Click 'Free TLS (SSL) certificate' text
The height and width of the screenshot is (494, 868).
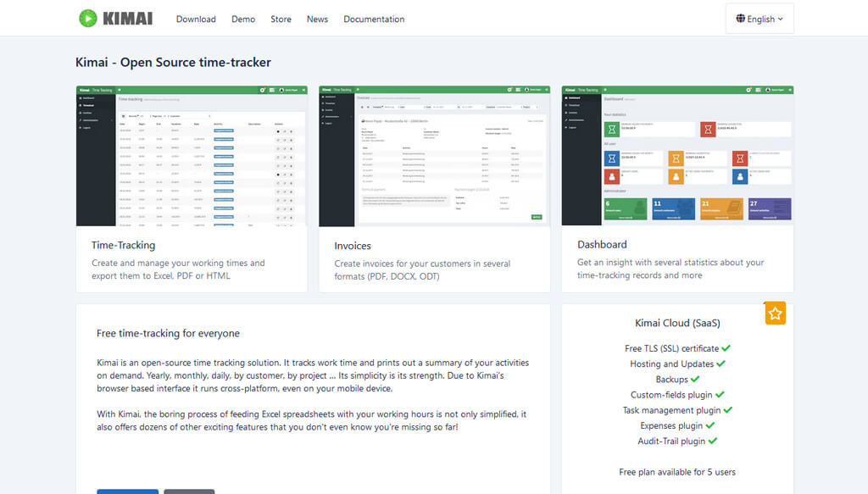pos(671,348)
